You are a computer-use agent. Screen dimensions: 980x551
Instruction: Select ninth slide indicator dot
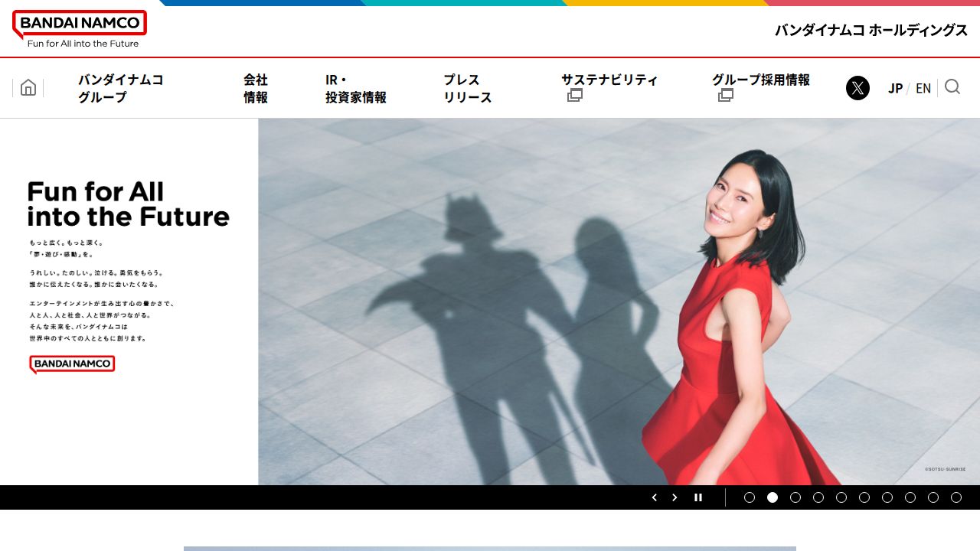[933, 497]
